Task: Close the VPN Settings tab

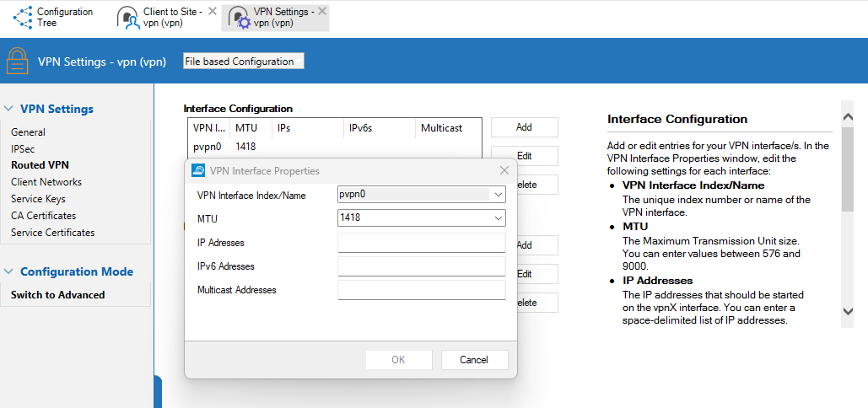Action: click(321, 11)
